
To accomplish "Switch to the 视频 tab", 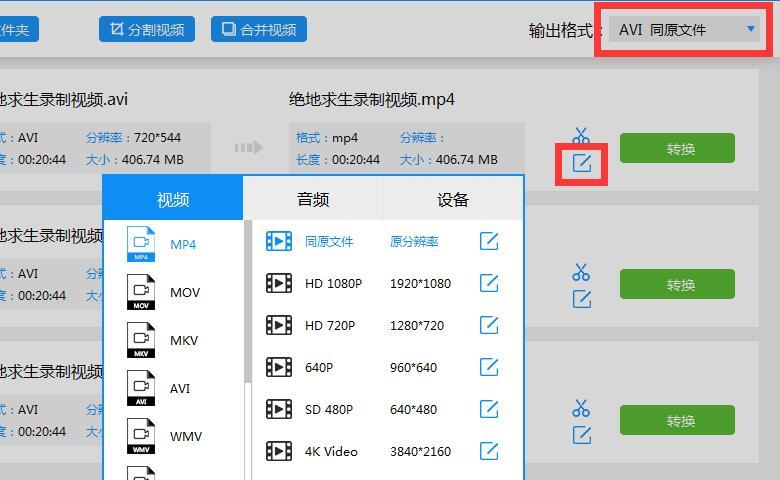I will (173, 198).
